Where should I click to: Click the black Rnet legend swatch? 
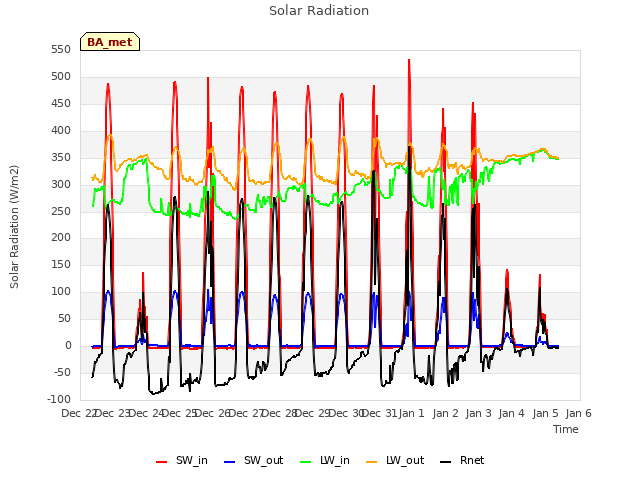[x=446, y=462]
